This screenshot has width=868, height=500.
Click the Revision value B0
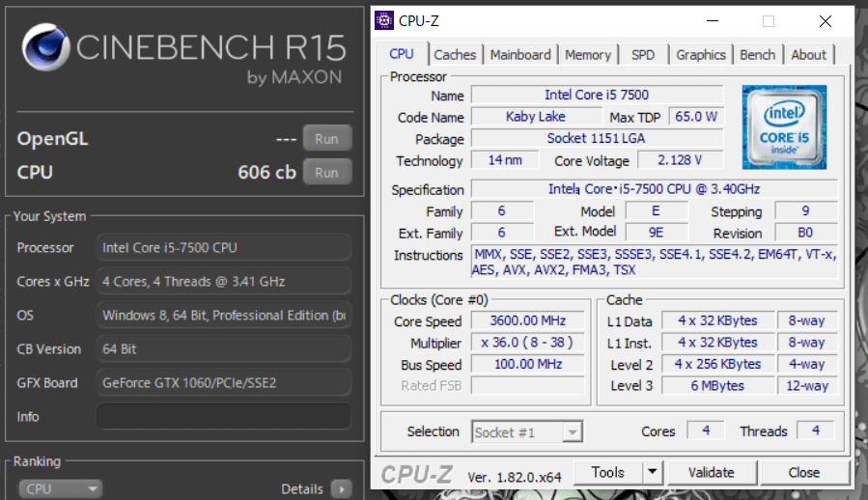tap(805, 232)
